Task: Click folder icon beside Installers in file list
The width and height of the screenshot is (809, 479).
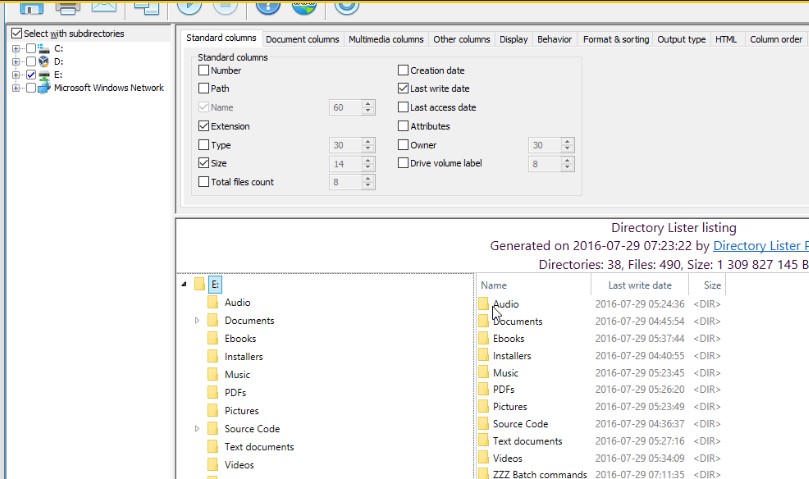Action: tap(483, 356)
